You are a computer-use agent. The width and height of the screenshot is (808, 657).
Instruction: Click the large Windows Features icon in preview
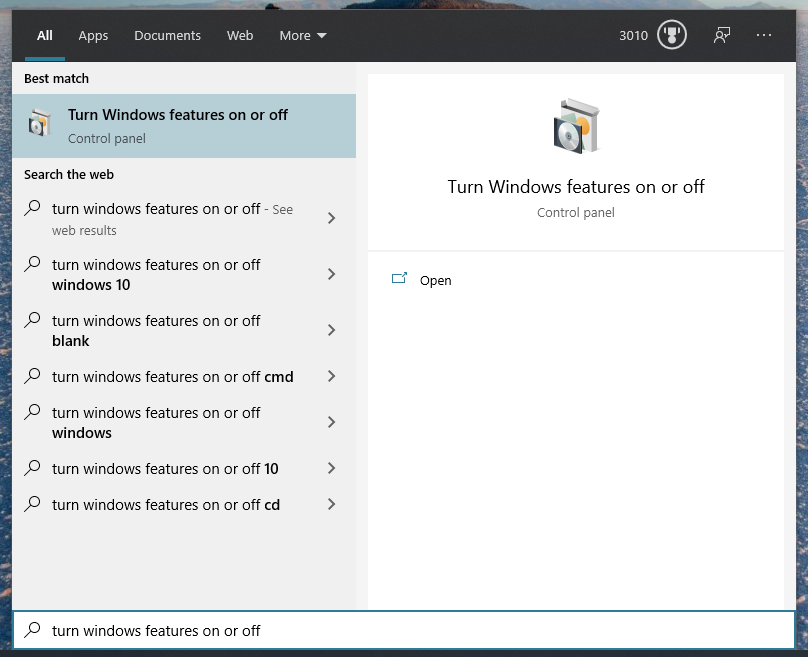tap(576, 126)
